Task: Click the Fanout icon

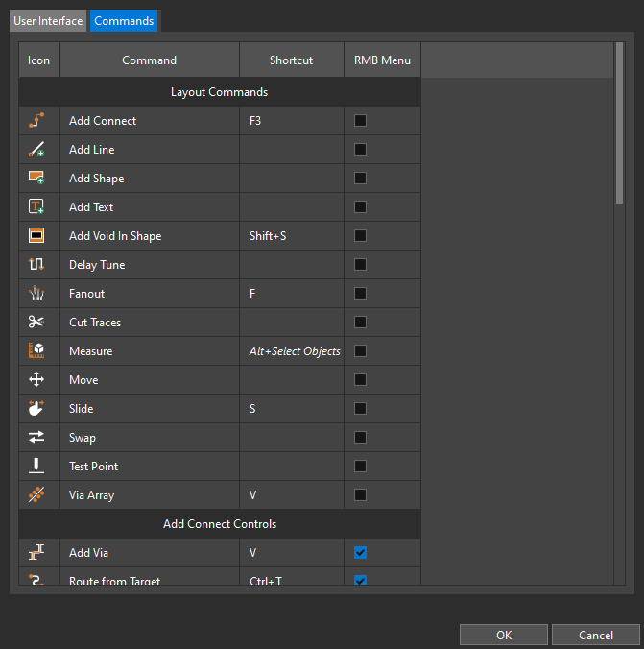Action: tap(36, 294)
